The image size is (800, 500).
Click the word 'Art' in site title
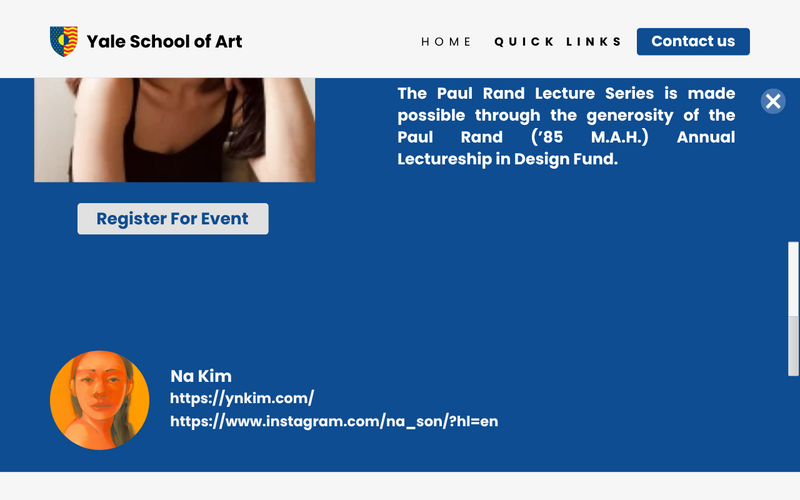pos(228,41)
